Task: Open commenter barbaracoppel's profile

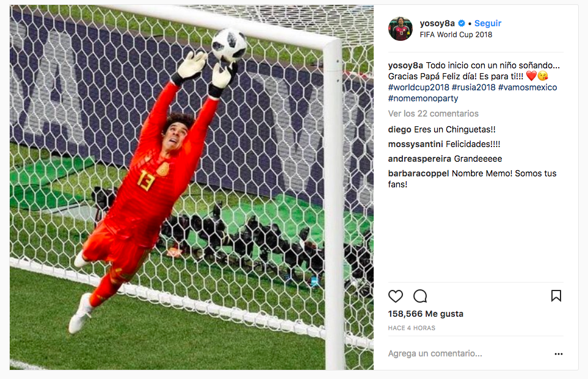Action: click(418, 173)
